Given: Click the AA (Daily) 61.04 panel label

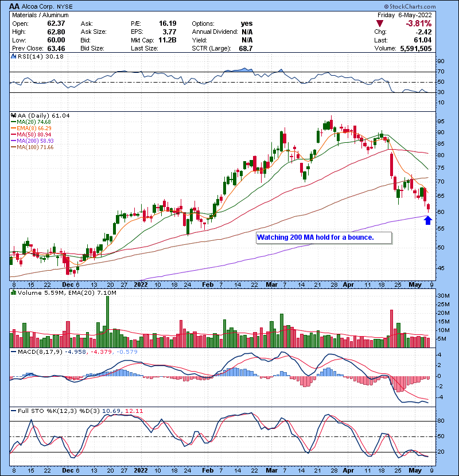Looking at the screenshot, I should point(44,116).
